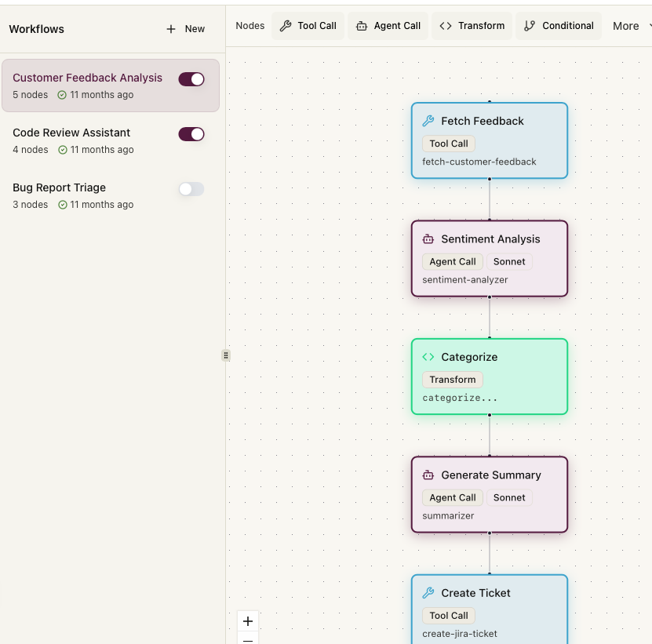Viewport: 652px width, 644px height.
Task: Add a Conditional node from toolbar
Action: pos(558,26)
